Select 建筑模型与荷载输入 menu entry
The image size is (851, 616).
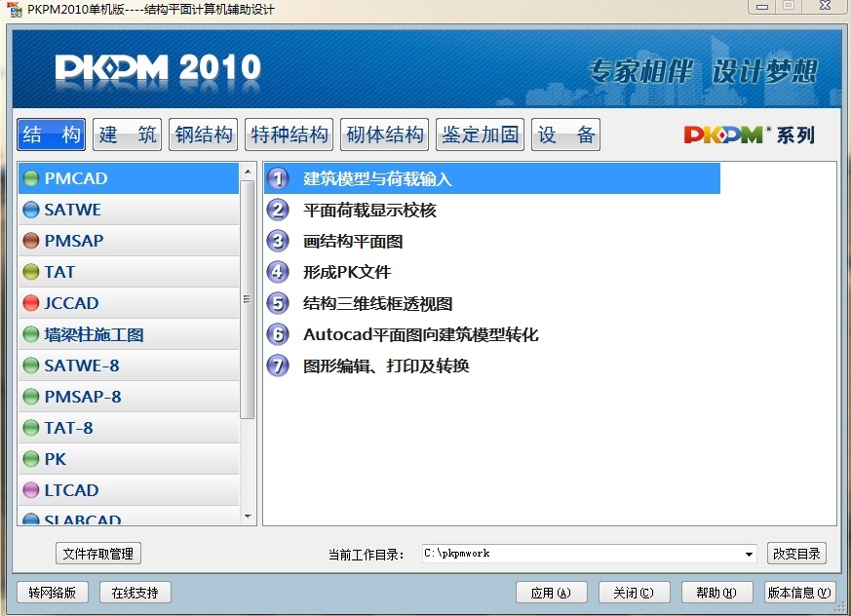491,178
